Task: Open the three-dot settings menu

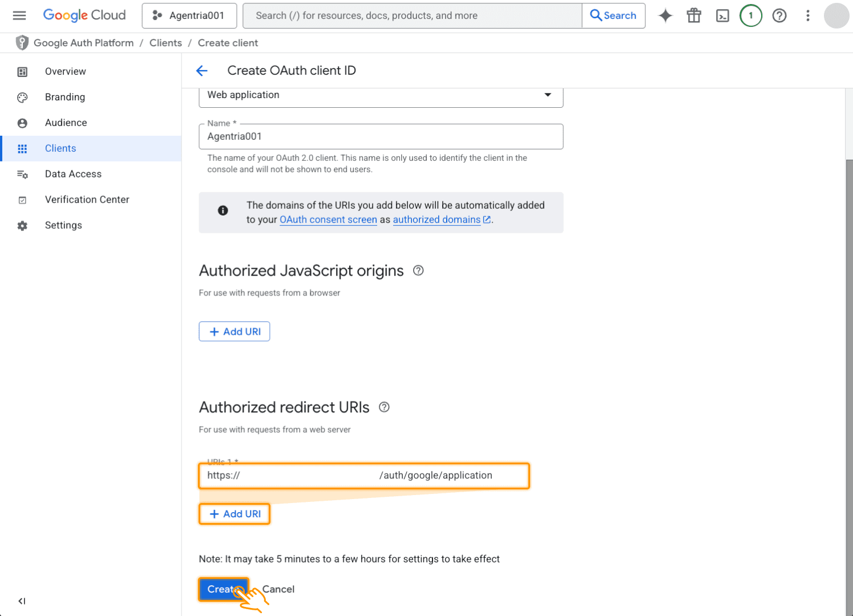Action: [808, 15]
